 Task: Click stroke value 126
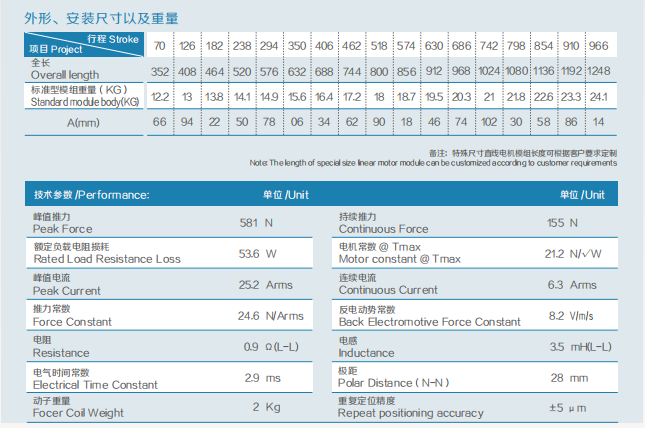coord(187,46)
